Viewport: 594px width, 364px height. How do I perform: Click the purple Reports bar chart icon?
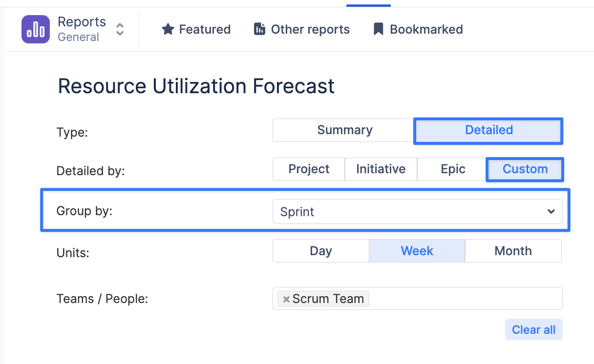[x=36, y=29]
